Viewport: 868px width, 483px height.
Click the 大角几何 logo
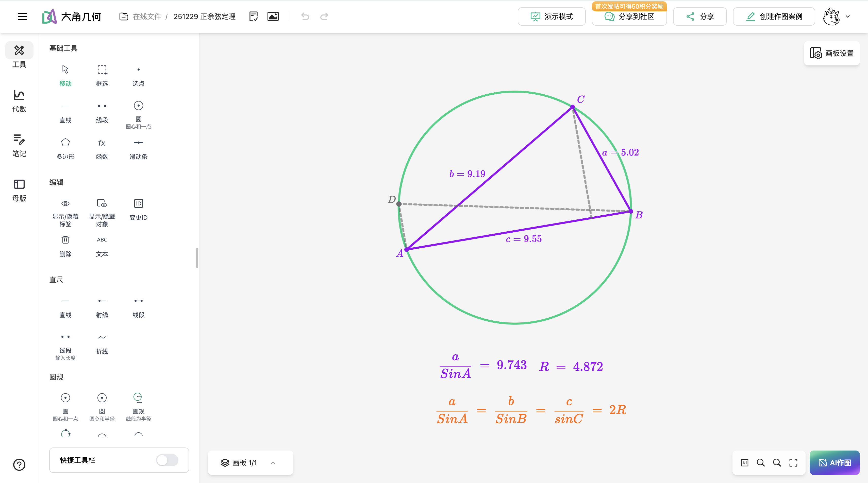pyautogui.click(x=72, y=16)
